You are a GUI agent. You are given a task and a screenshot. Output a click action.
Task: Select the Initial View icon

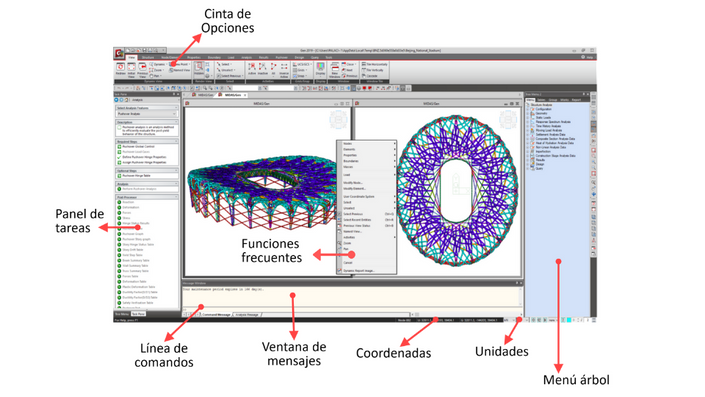coord(131,67)
